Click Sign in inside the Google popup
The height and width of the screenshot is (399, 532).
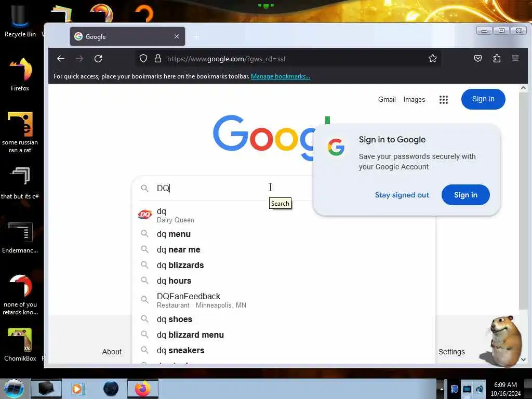[x=465, y=195]
